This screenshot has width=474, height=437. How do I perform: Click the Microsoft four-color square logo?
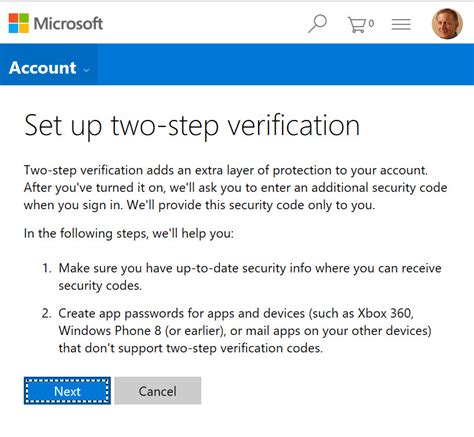(19, 23)
